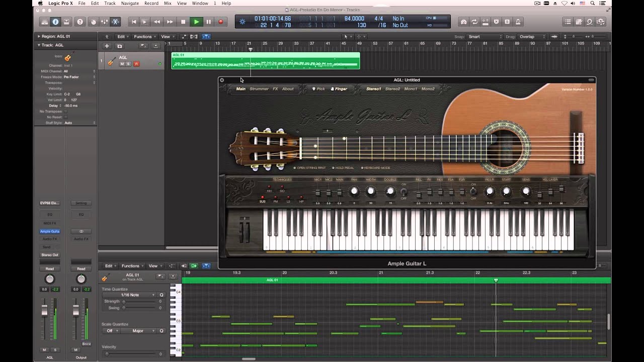
Task: Toggle the Editors scissors icon
Action: pos(115,22)
